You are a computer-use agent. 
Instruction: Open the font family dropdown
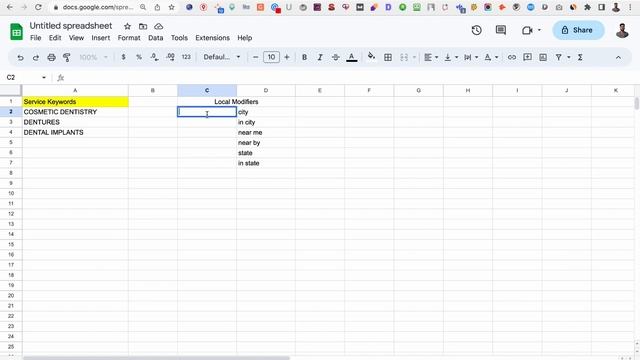(x=222, y=57)
